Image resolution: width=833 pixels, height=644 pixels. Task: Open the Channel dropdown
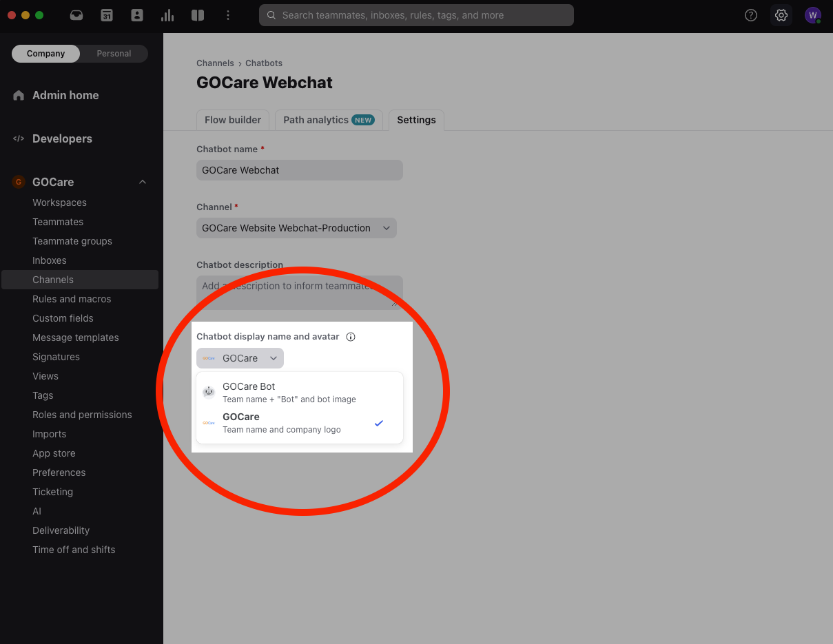click(x=296, y=228)
